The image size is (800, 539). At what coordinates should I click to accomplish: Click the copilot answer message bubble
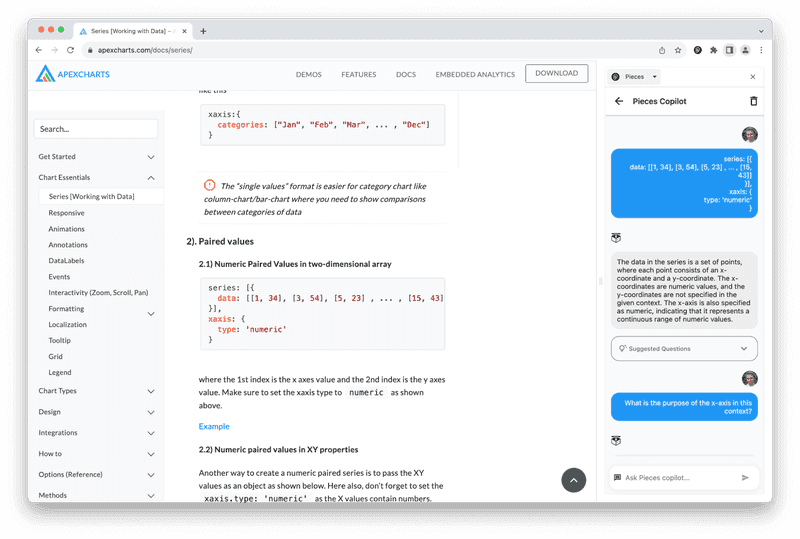pyautogui.click(x=684, y=290)
